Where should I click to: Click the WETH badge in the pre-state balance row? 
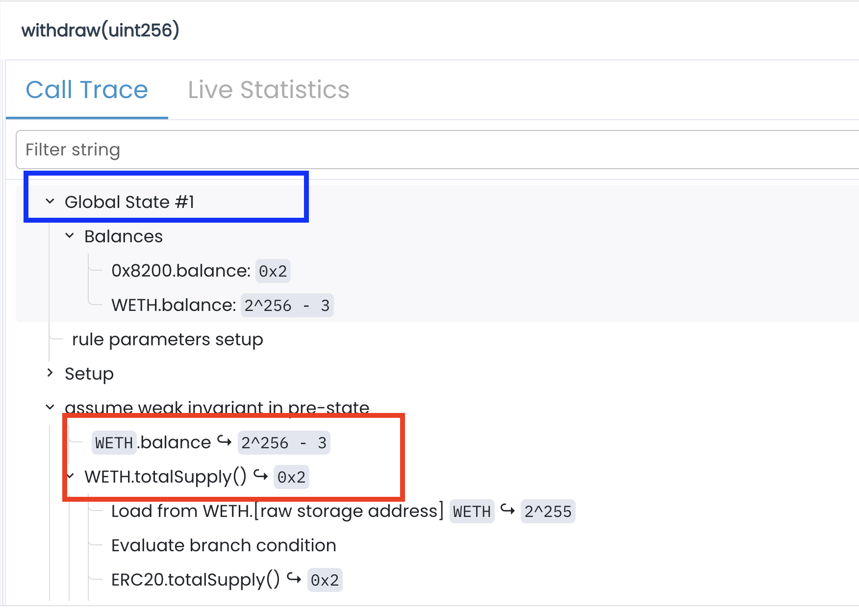coord(114,443)
